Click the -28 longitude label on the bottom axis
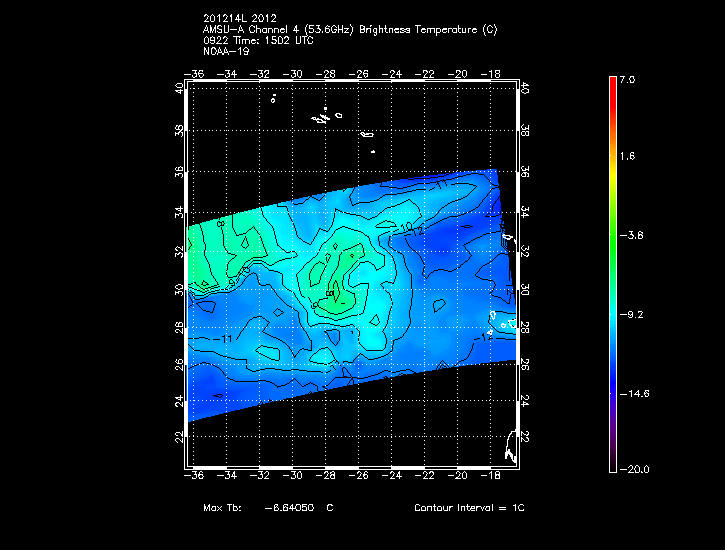This screenshot has width=725, height=550. pyautogui.click(x=327, y=476)
